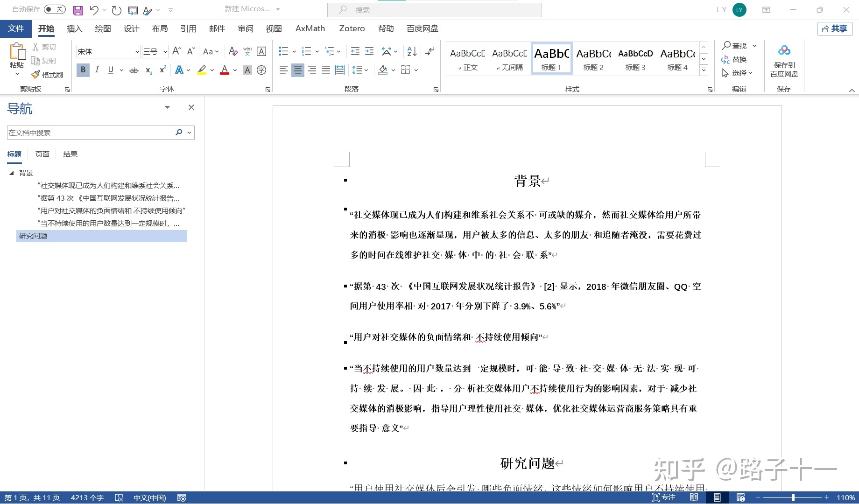
Task: Open the font name dropdown 宋体
Action: pyautogui.click(x=137, y=52)
